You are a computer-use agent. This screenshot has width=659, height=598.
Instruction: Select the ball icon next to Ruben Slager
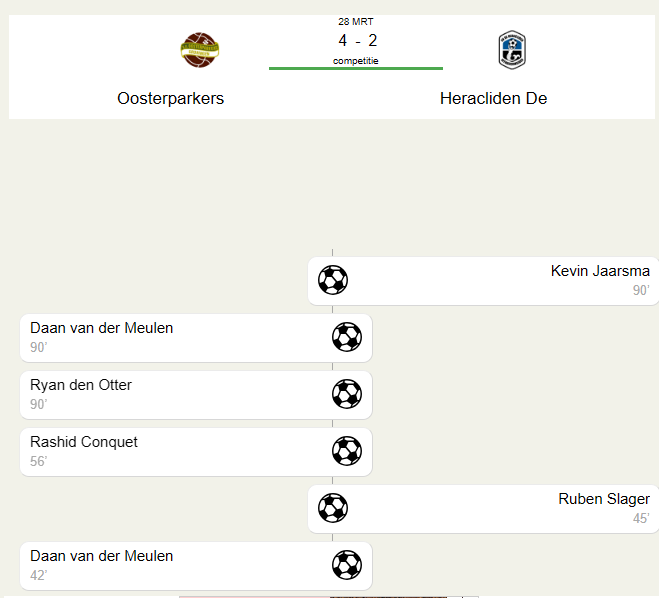click(333, 508)
